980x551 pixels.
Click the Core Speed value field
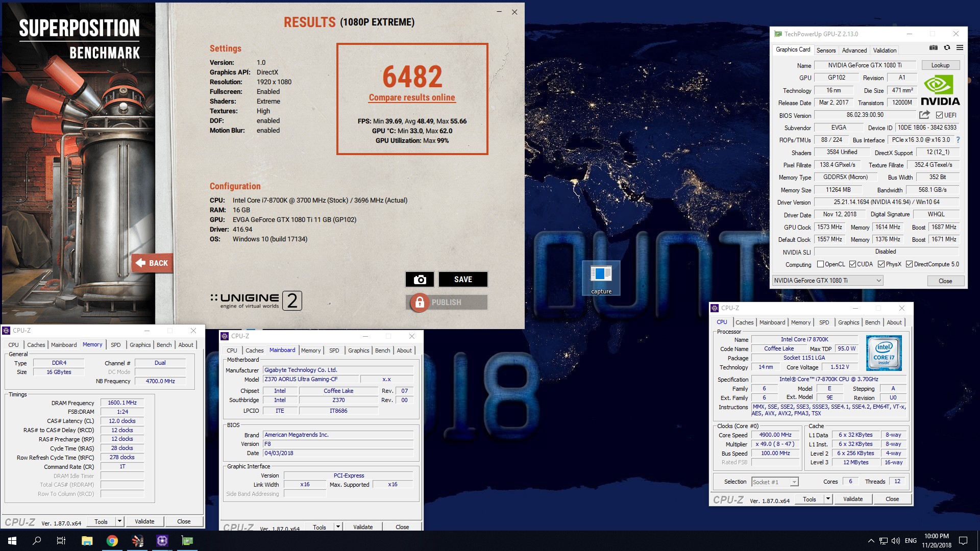point(775,435)
